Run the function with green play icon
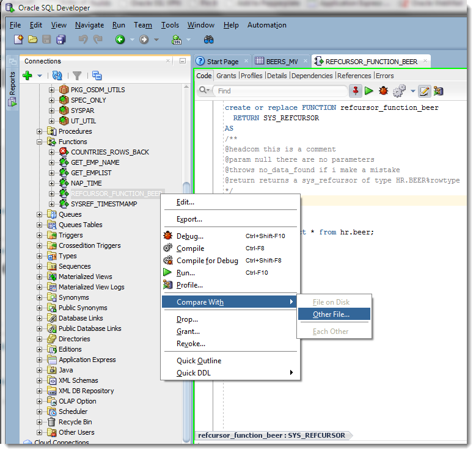The width and height of the screenshot is (476, 453). [369, 90]
